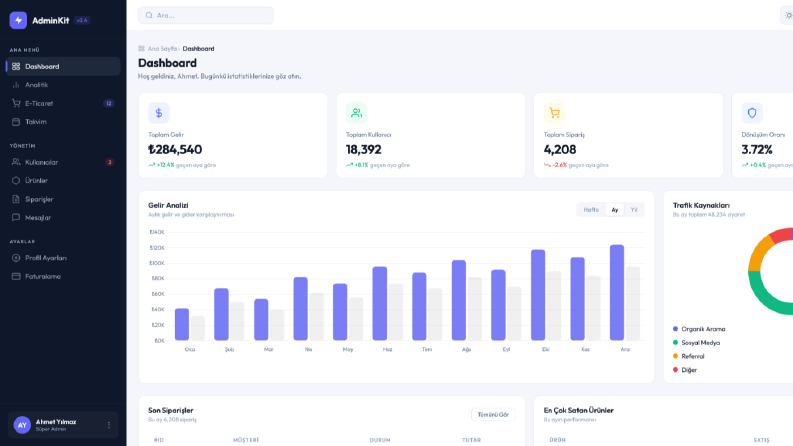The image size is (793, 446).
Task: Click the Ara revenue bar
Action: pos(617,292)
